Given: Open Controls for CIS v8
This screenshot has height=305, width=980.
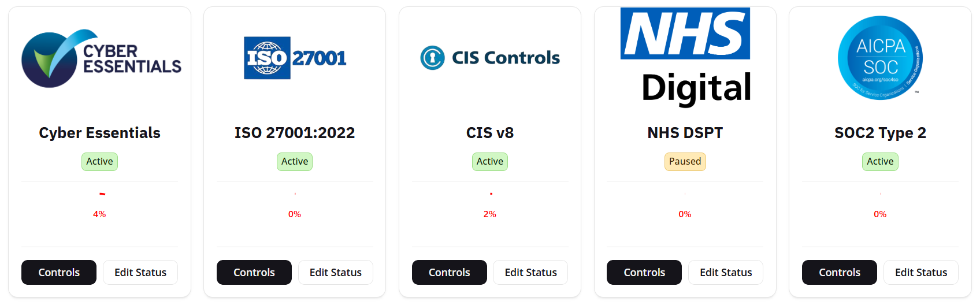Looking at the screenshot, I should point(449,273).
